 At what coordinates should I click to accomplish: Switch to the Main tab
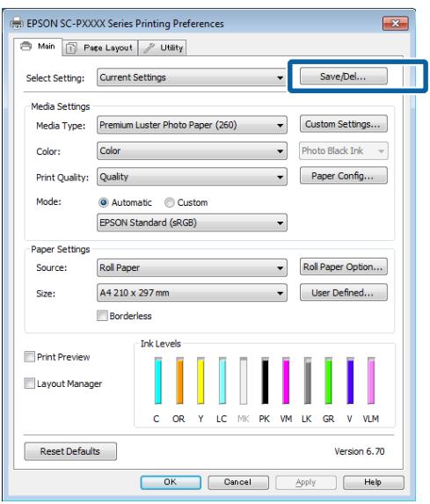click(38, 47)
